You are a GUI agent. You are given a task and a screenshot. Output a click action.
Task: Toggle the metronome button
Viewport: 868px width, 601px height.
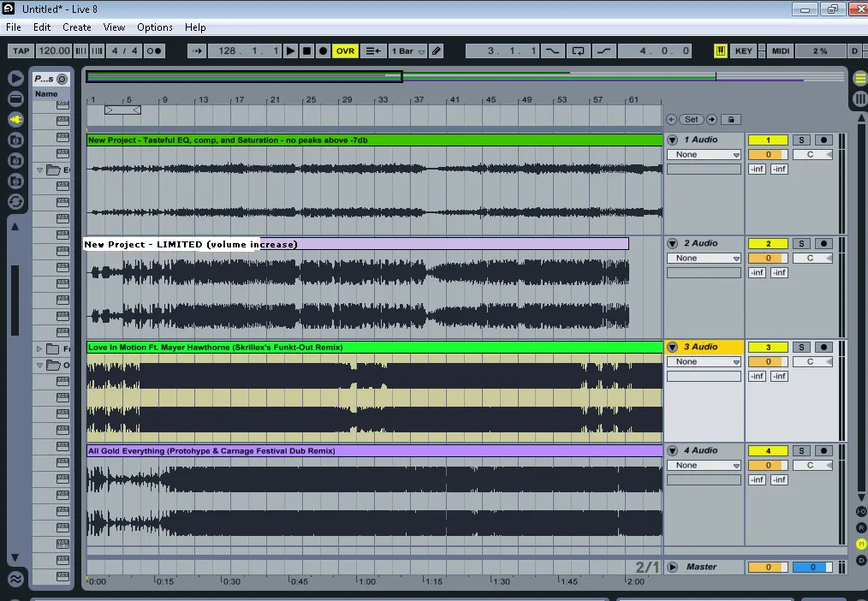point(153,51)
